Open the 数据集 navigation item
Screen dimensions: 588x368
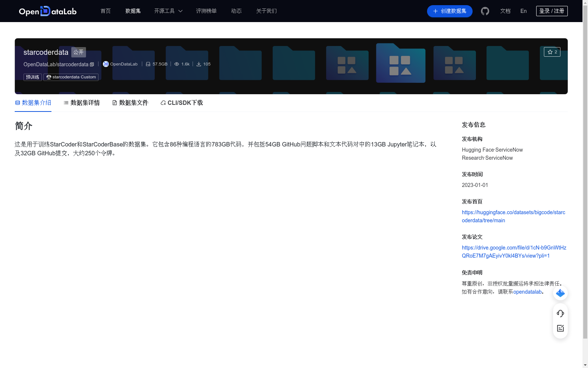pyautogui.click(x=133, y=11)
